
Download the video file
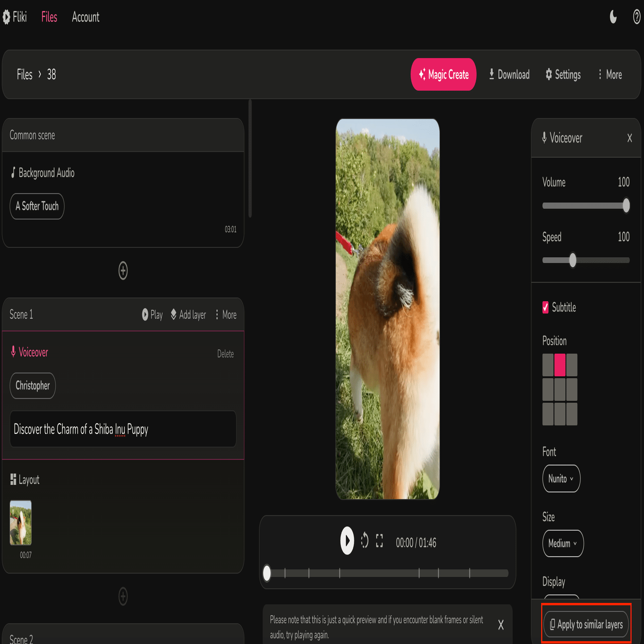point(509,75)
